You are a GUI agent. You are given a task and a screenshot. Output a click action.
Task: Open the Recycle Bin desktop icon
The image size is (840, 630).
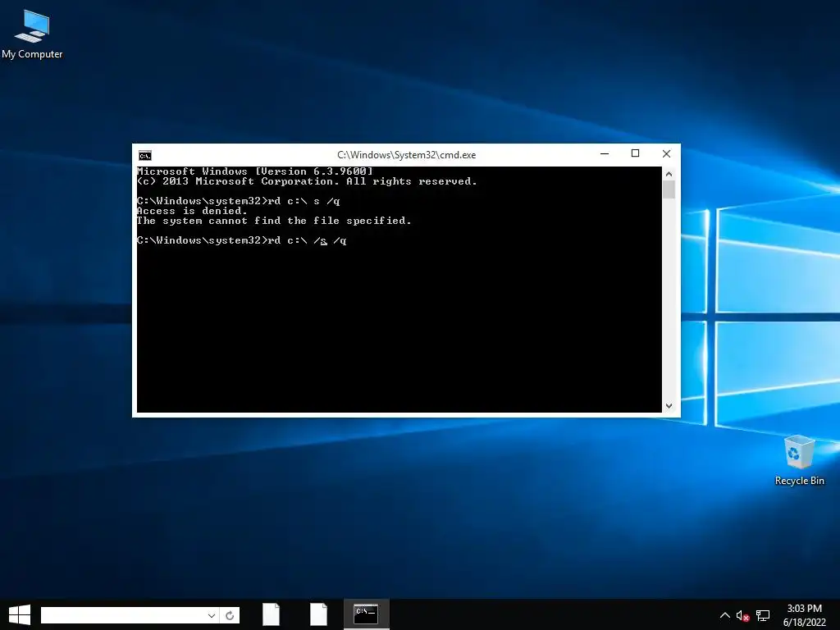[x=799, y=461]
